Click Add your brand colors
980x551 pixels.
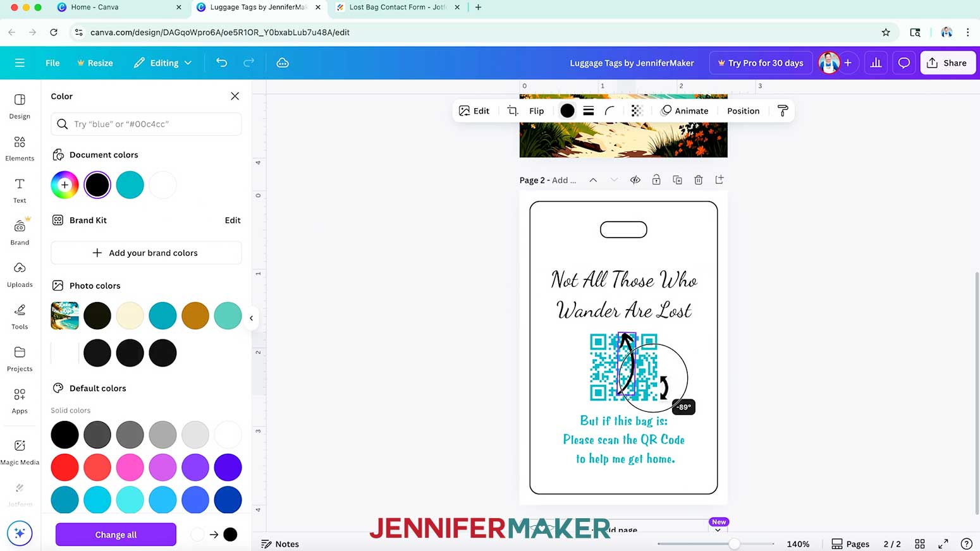coord(146,253)
